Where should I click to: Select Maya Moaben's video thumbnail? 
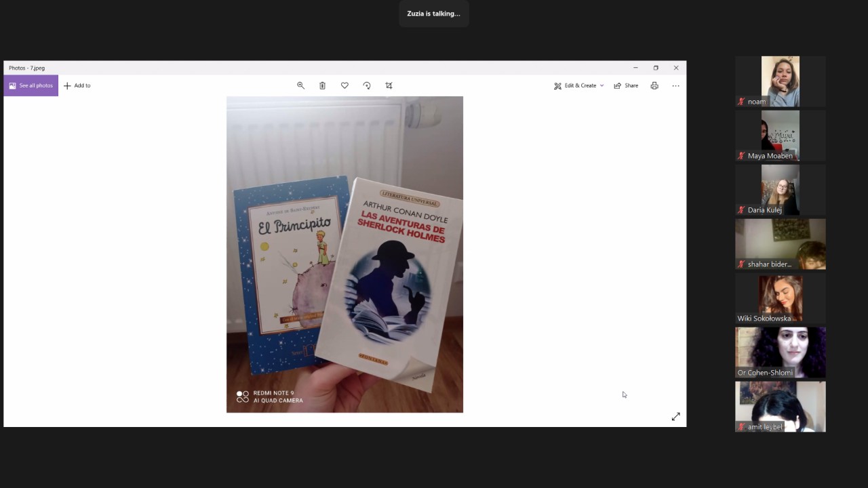[781, 136]
